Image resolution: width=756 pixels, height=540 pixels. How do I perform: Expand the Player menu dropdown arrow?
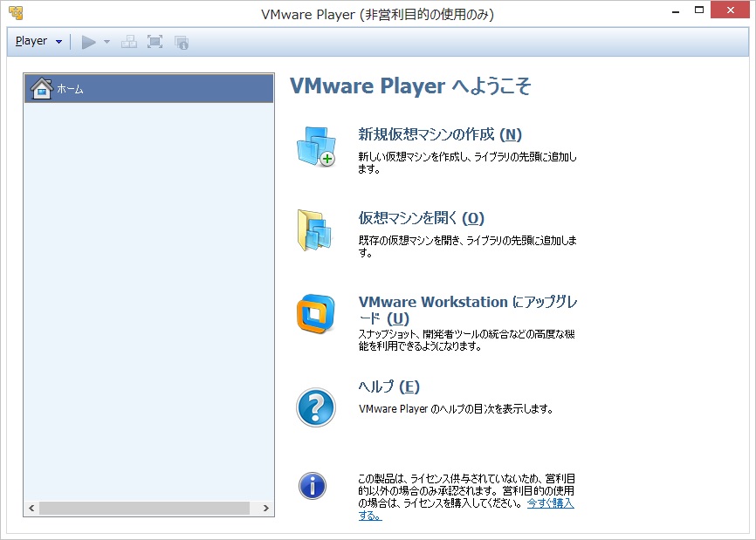tap(58, 42)
